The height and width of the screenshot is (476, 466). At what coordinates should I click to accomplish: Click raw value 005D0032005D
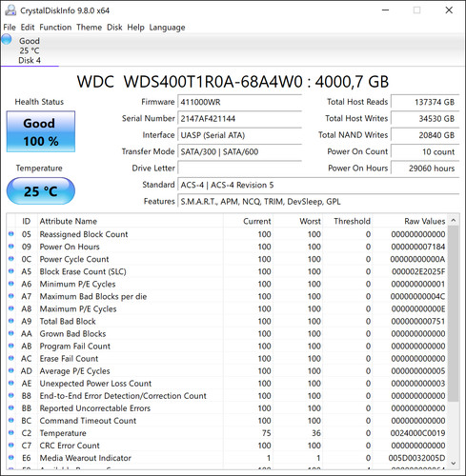click(x=416, y=458)
